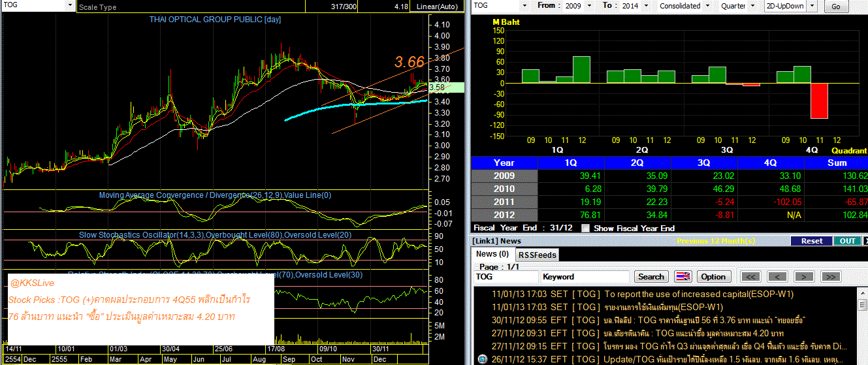The height and width of the screenshot is (365, 868).
Task: Jump to first news page with << button
Action: point(750,277)
